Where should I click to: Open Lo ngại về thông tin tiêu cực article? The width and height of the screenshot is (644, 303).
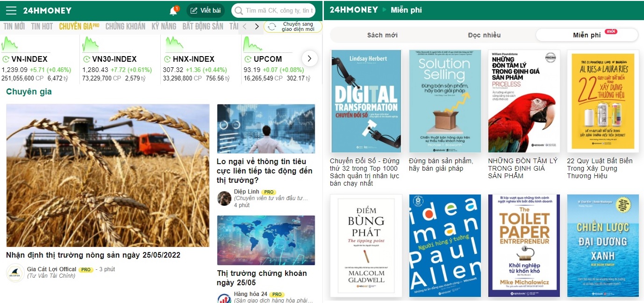pyautogui.click(x=265, y=171)
